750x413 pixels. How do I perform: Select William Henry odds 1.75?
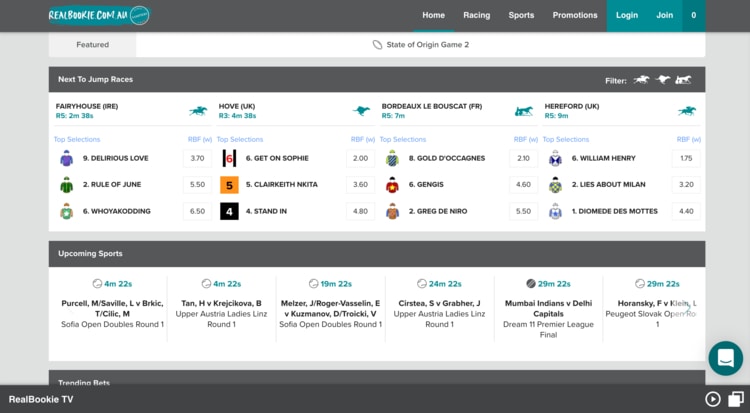coord(686,158)
